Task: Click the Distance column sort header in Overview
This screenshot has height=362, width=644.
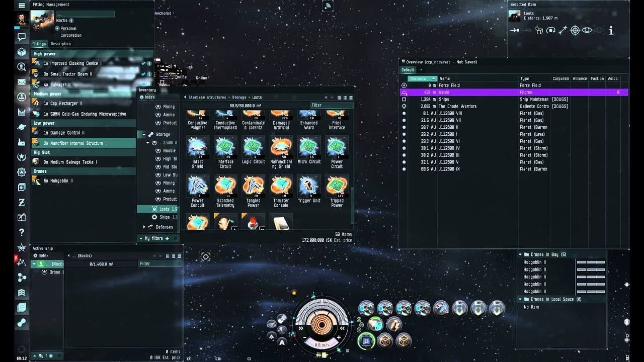Action: (x=422, y=78)
